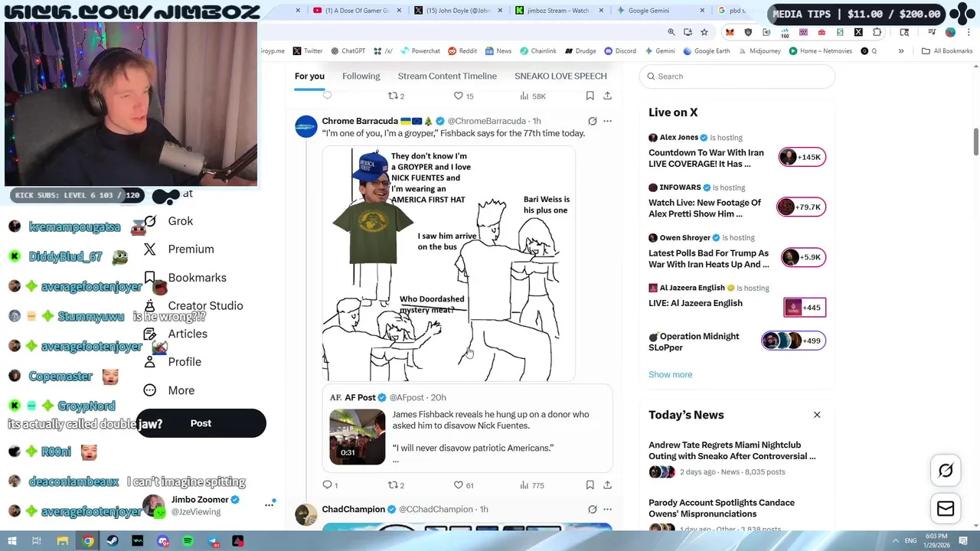
Task: Open MetaMask fox extension icon
Action: click(730, 32)
